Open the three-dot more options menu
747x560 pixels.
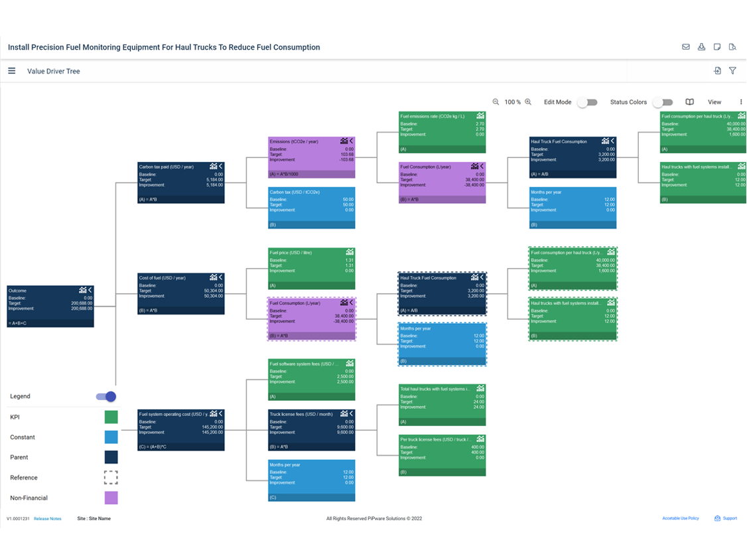click(x=741, y=102)
